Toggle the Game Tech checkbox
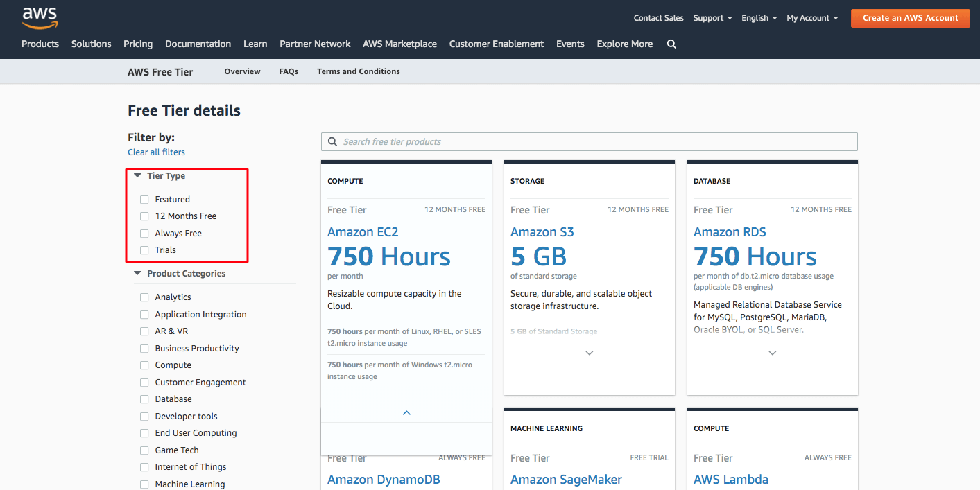 click(x=144, y=450)
